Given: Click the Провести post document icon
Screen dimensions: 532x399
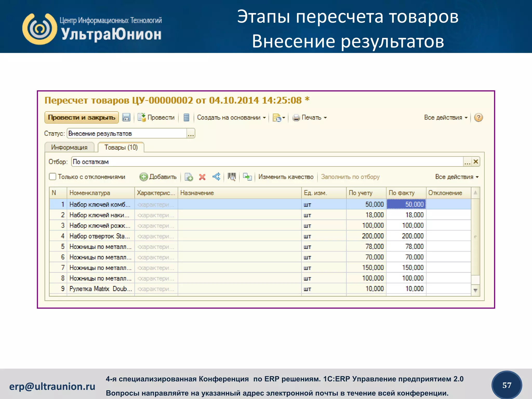Looking at the screenshot, I should 142,117.
